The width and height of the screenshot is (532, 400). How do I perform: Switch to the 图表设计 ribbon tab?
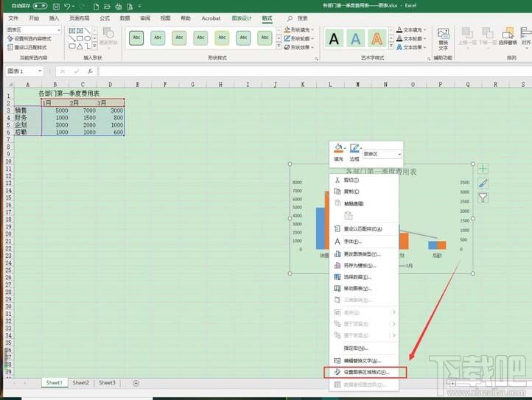(x=242, y=18)
